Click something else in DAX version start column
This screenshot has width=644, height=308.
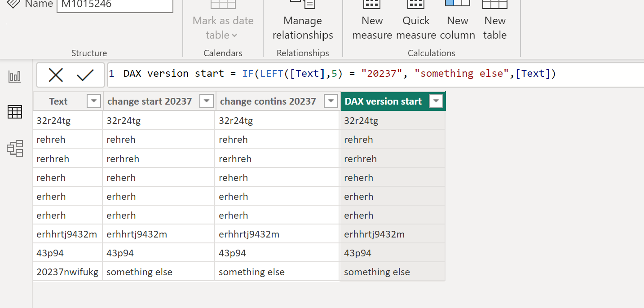393,272
